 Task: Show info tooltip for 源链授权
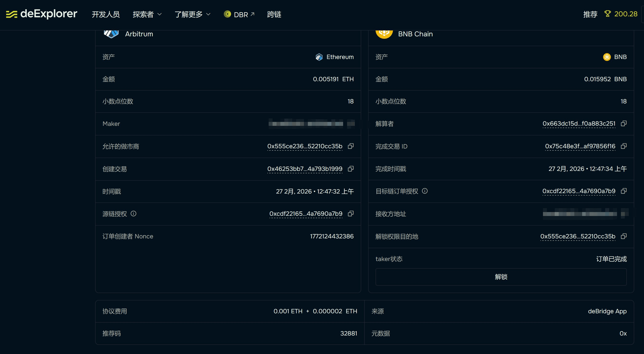click(133, 214)
